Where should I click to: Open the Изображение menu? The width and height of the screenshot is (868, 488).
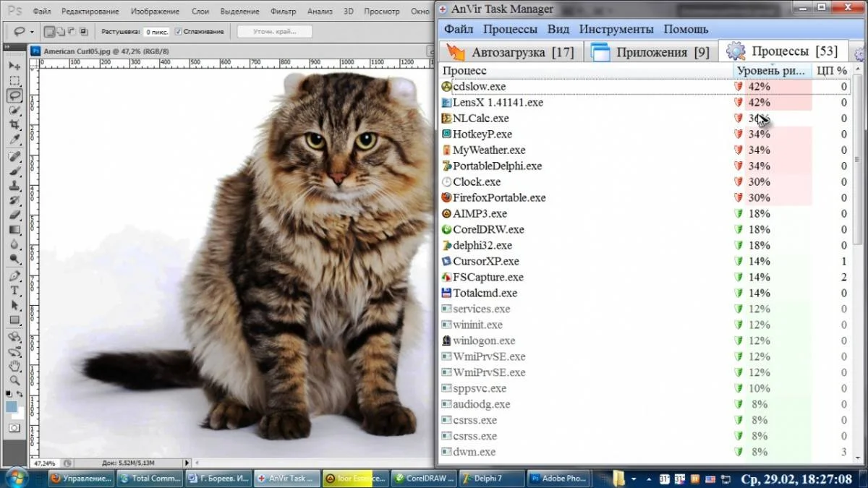(x=155, y=12)
